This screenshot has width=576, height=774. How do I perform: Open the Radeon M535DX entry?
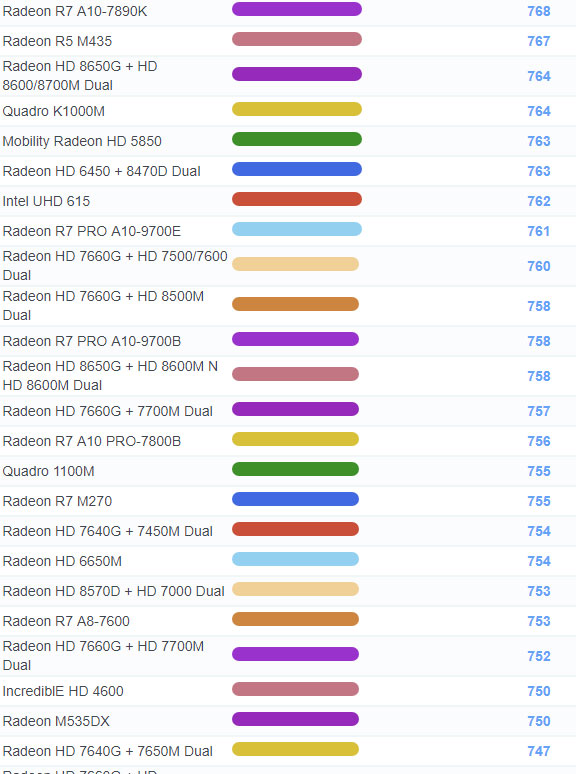point(56,722)
